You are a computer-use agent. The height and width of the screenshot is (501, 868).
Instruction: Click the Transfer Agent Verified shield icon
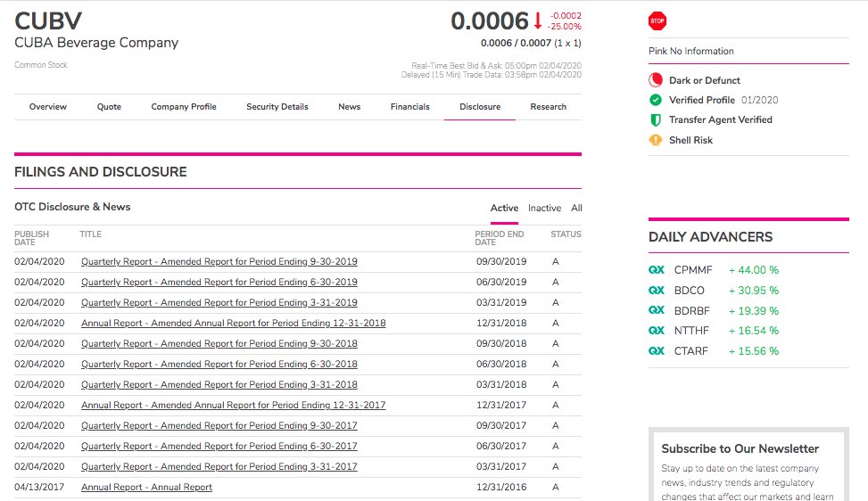[x=656, y=120]
